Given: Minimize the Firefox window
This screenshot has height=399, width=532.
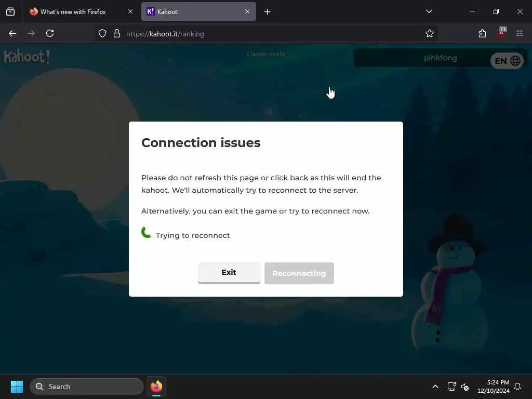Looking at the screenshot, I should tap(472, 11).
